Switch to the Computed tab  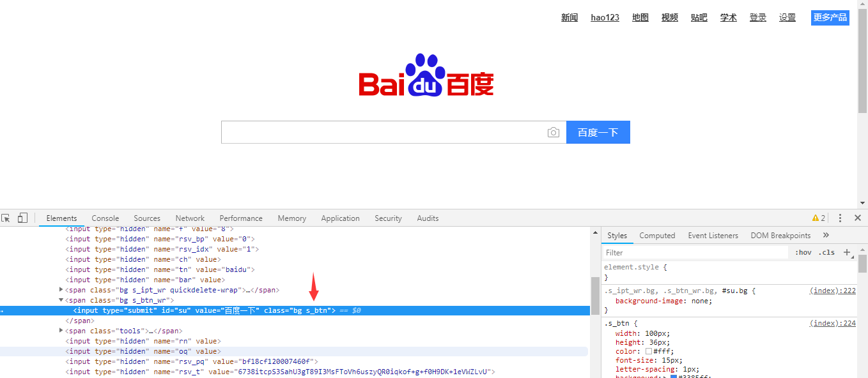coord(657,235)
